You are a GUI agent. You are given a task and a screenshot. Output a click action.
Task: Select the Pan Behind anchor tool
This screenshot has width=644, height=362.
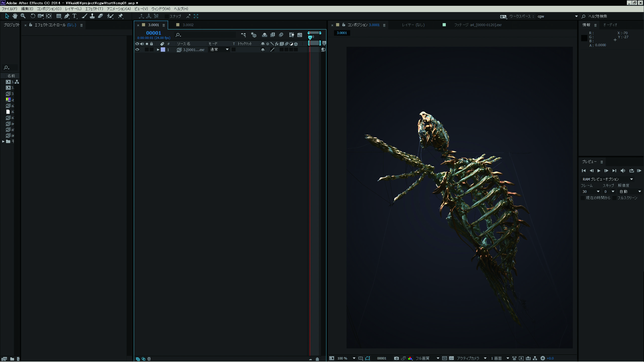[x=49, y=16]
